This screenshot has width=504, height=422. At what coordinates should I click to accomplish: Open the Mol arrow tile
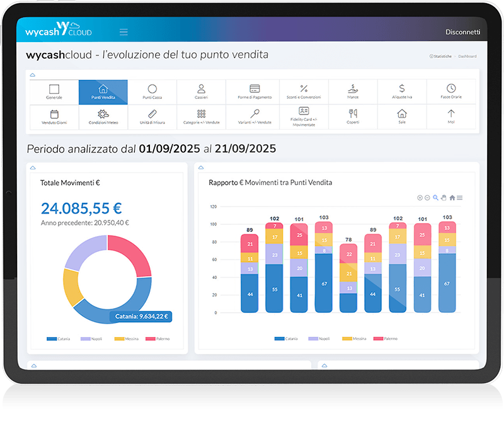tap(451, 117)
